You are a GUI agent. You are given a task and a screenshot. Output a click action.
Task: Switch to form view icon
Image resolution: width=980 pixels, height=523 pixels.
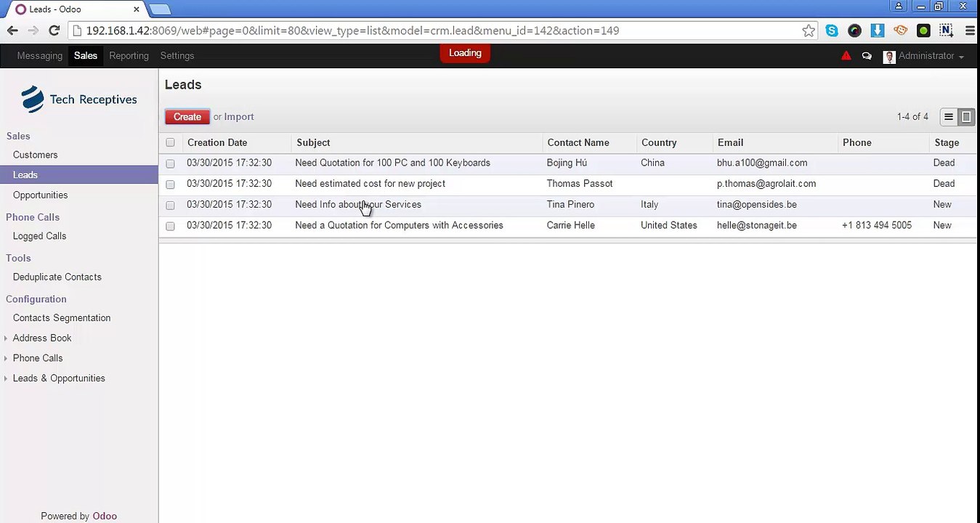point(966,117)
